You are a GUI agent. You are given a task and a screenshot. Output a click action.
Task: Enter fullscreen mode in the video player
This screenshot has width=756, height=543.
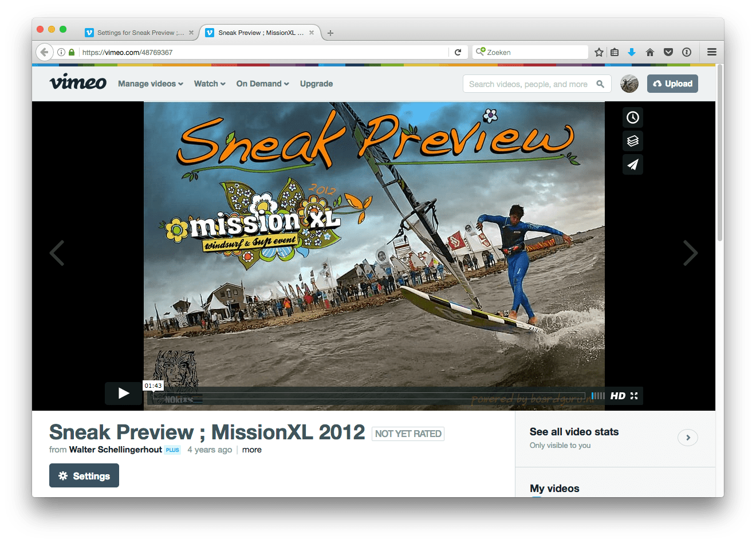pos(634,396)
